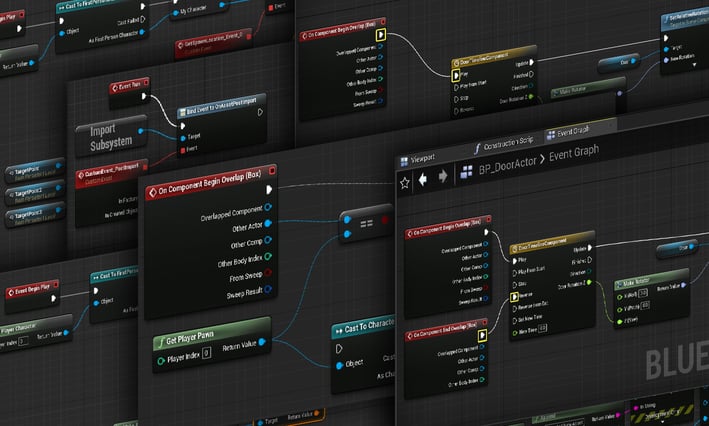709x426 pixels.
Task: Click Reverse from End pin in BP_DoorActor timeline
Action: pyautogui.click(x=515, y=309)
